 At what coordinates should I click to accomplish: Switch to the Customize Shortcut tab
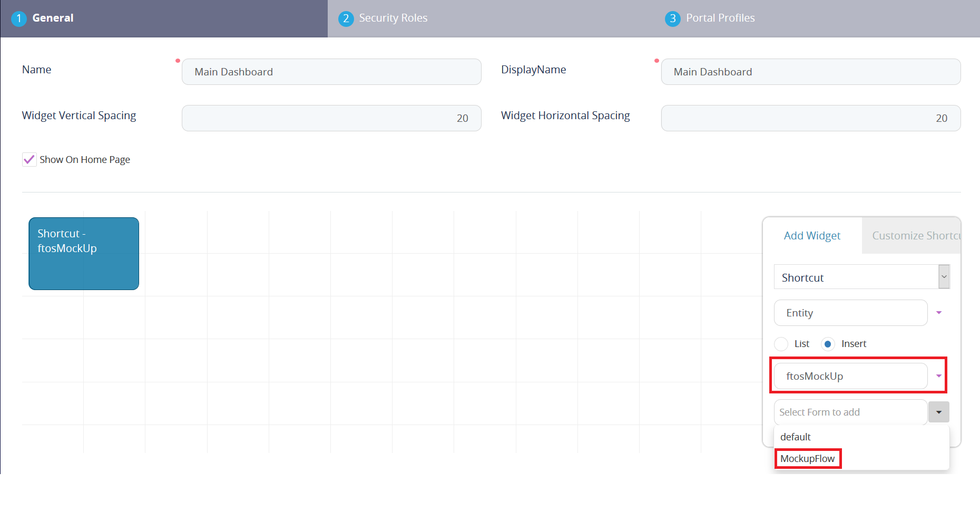pos(914,235)
